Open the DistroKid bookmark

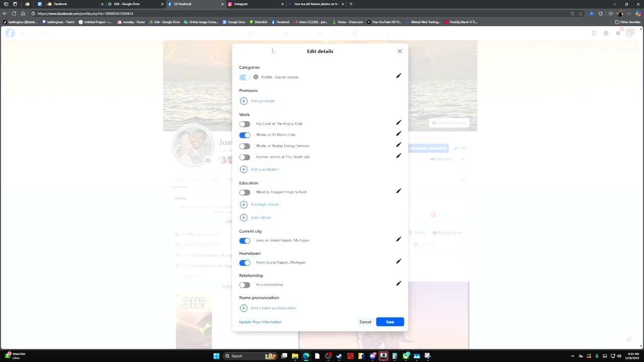[258, 22]
